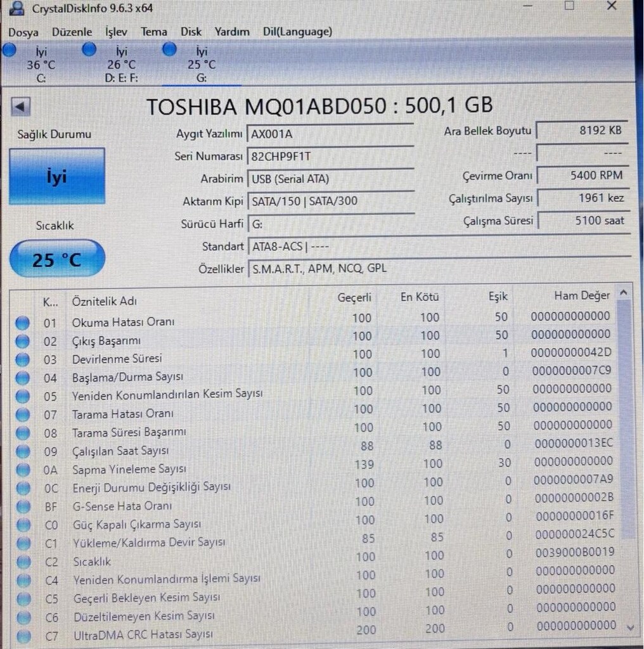Click status orb of Çalışılan Saat Sayısı row
Image resolution: width=644 pixels, height=649 pixels.
(x=23, y=451)
